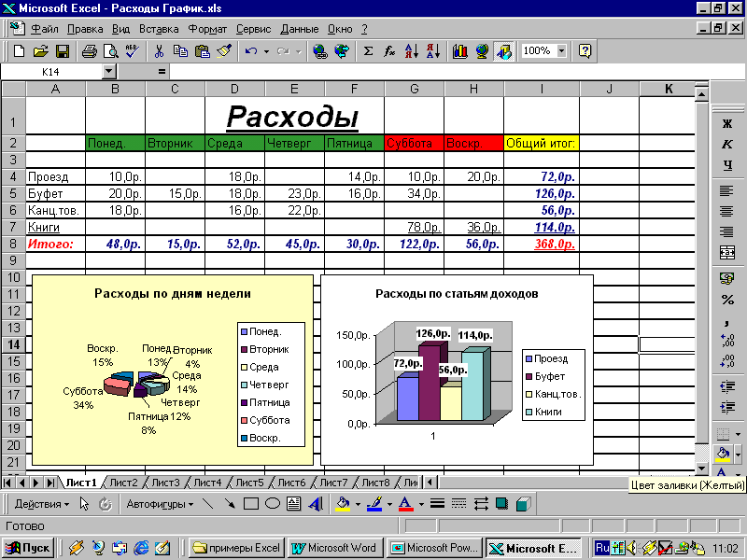Click the AutoSum sigma button
The image size is (747, 560).
tap(368, 51)
